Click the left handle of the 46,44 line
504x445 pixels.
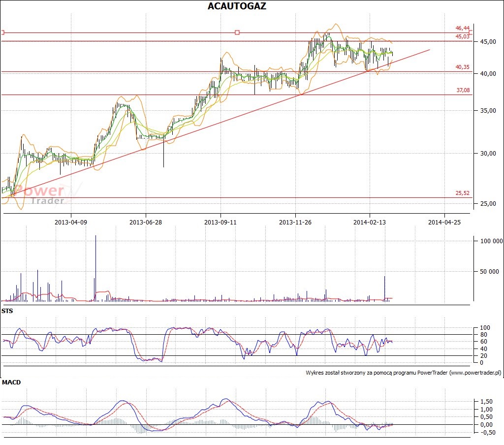[x=2, y=32]
